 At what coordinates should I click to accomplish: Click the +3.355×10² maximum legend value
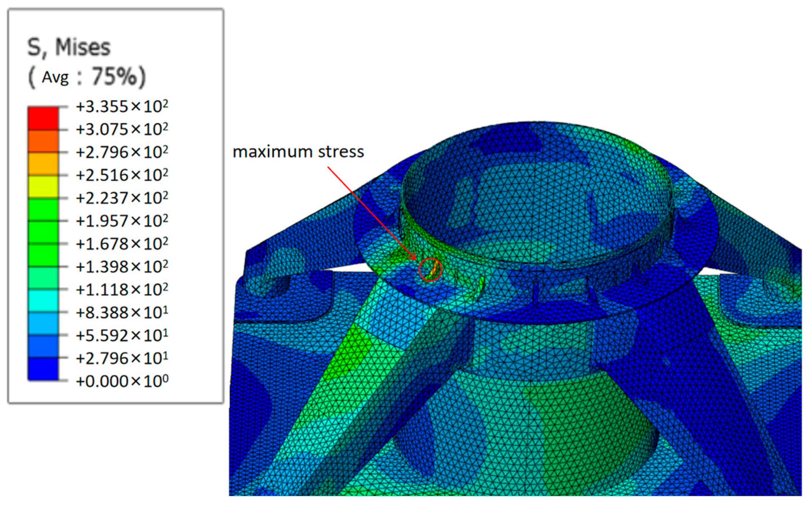[122, 107]
